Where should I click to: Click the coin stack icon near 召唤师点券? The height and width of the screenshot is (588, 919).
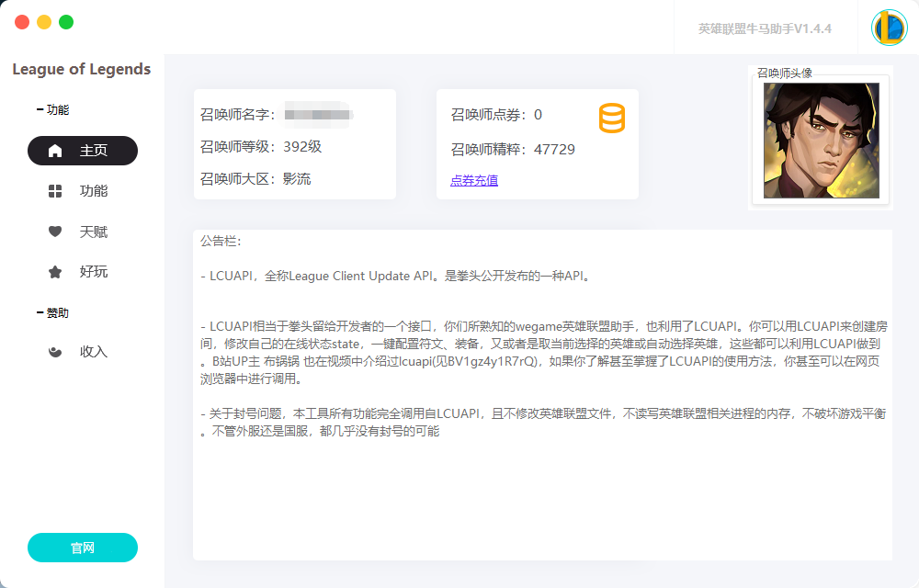pyautogui.click(x=612, y=118)
